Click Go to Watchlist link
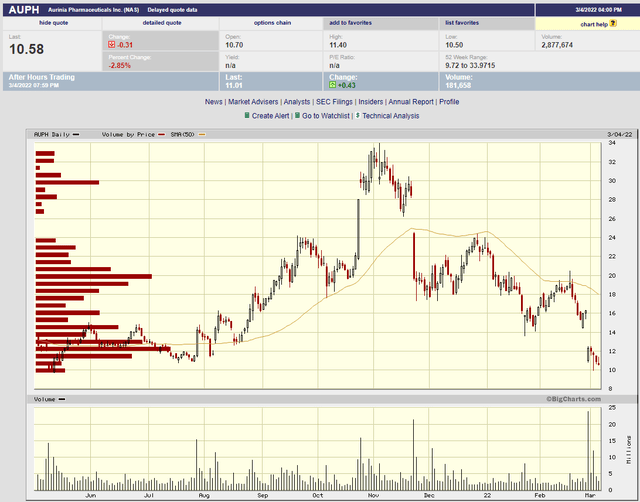The width and height of the screenshot is (640, 502). pyautogui.click(x=326, y=116)
